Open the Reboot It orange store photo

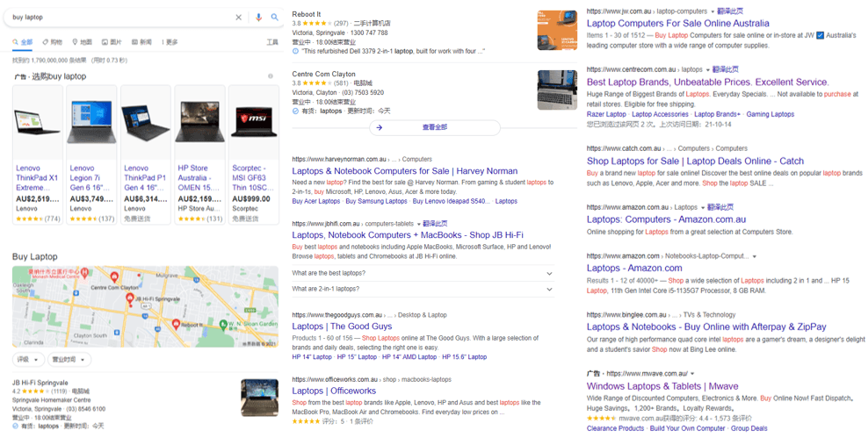point(557,31)
